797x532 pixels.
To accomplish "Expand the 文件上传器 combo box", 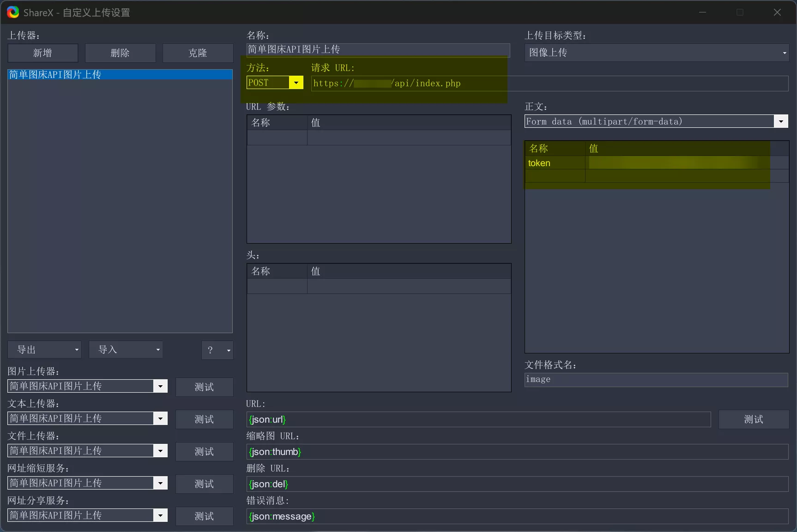I will (160, 451).
